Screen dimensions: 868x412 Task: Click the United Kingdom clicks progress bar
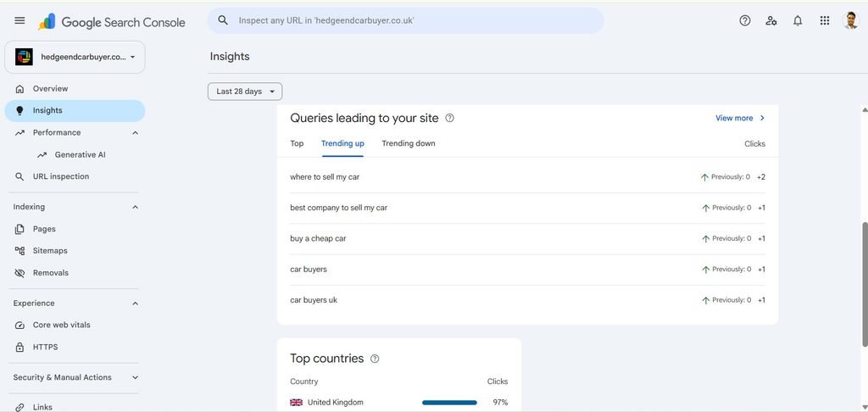(x=449, y=403)
